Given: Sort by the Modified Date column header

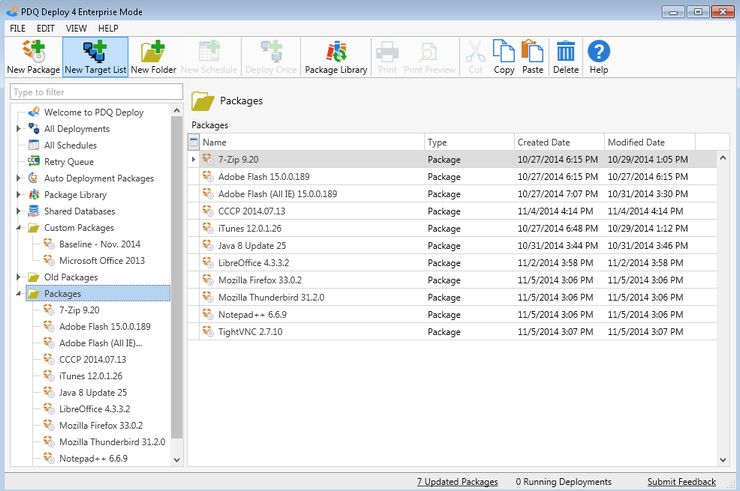Looking at the screenshot, I should click(650, 142).
